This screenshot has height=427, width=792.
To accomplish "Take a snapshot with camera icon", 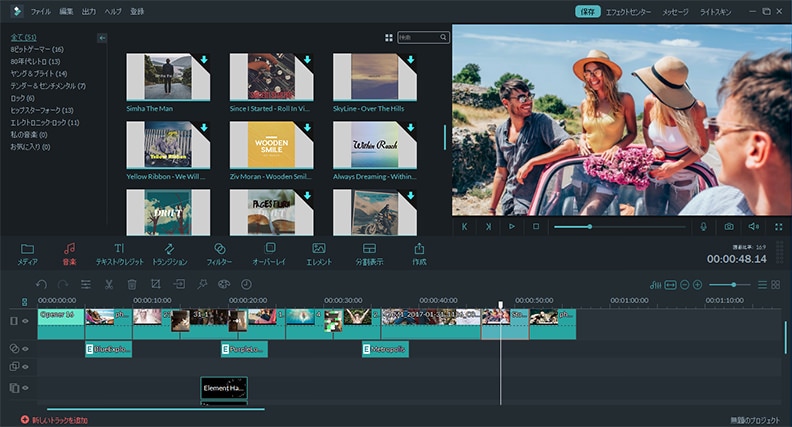I will (729, 227).
